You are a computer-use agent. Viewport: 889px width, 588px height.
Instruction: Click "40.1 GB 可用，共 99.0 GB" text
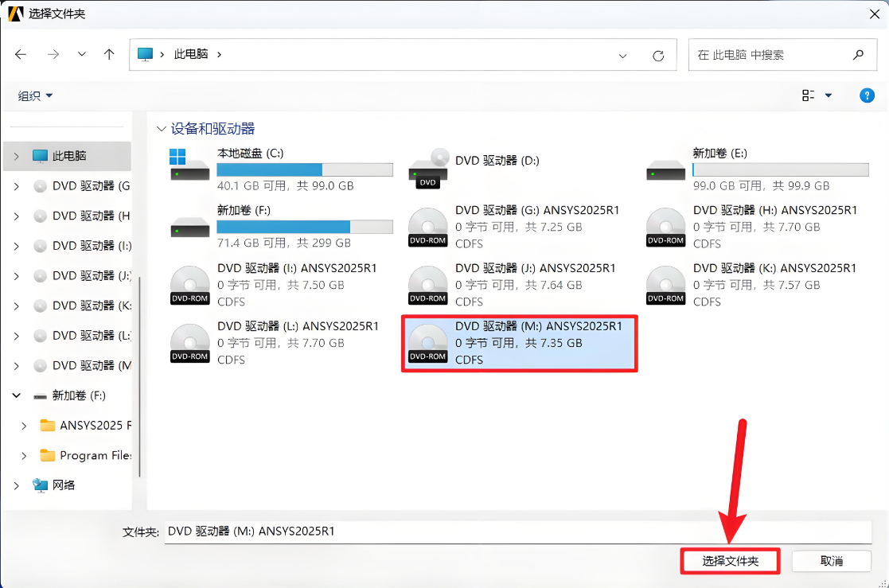coord(285,186)
